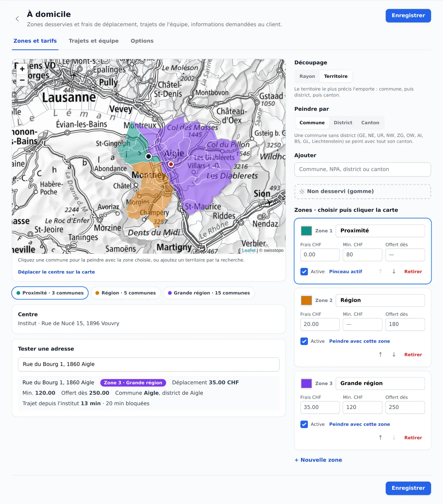Image resolution: width=443 pixels, height=504 pixels.
Task: Click the bottom Enregistrer button
Action: point(408,488)
